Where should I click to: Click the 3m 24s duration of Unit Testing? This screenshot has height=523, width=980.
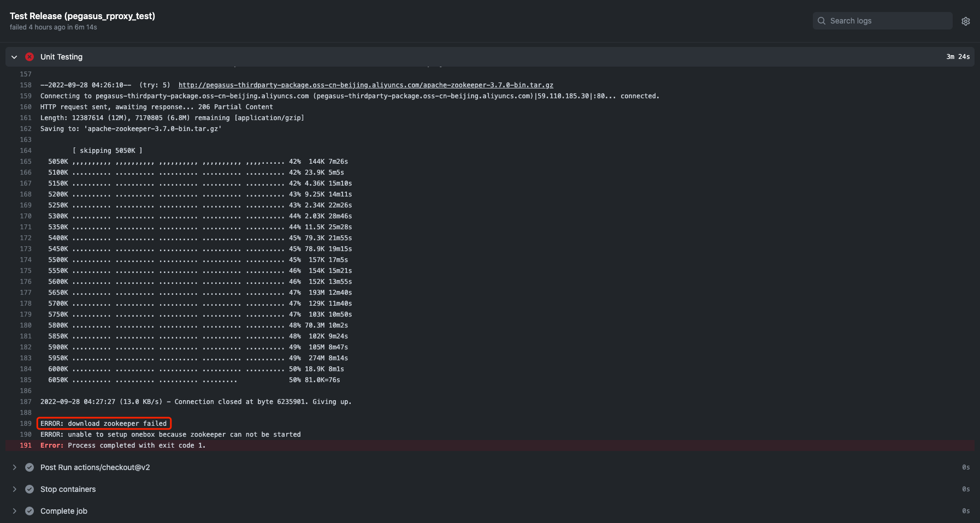(958, 56)
